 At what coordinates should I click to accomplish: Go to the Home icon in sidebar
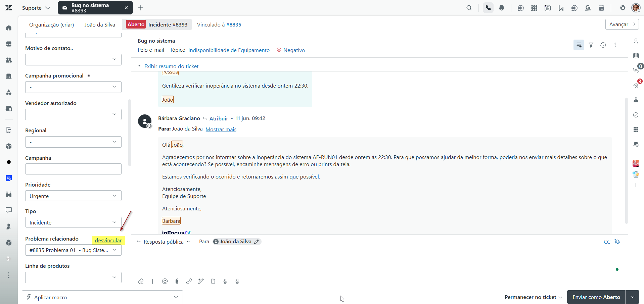point(9,28)
